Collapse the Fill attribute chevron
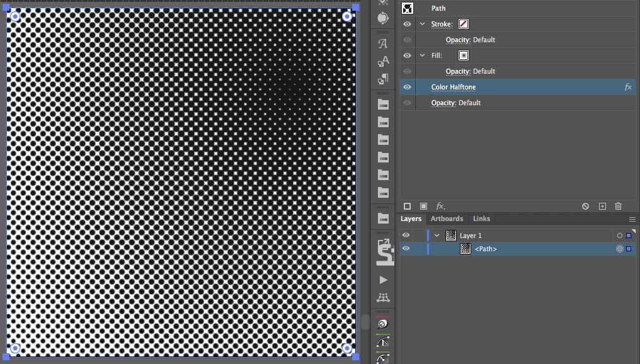Screen dimensions: 640x364 423,55
